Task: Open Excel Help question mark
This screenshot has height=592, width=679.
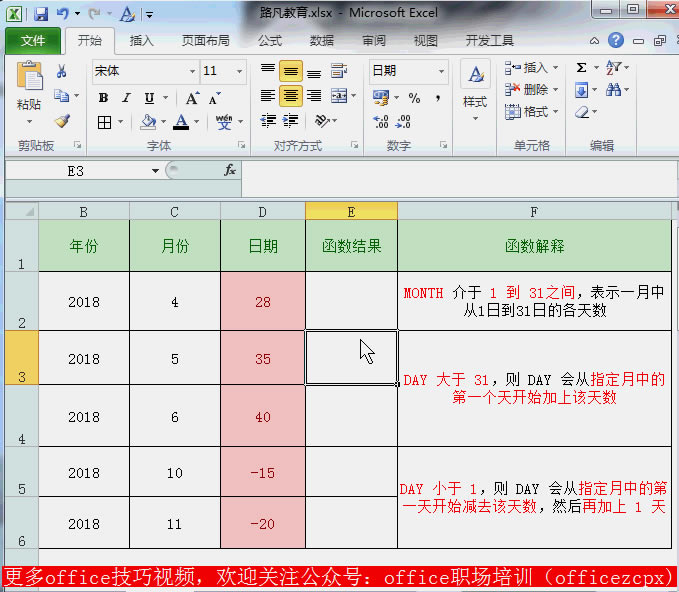Action: [615, 41]
